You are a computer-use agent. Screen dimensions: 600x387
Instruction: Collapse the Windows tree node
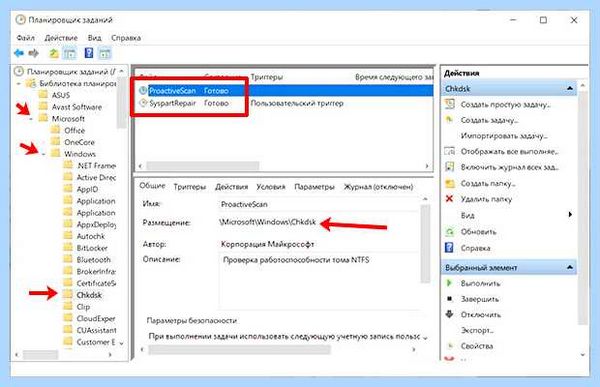tap(43, 154)
